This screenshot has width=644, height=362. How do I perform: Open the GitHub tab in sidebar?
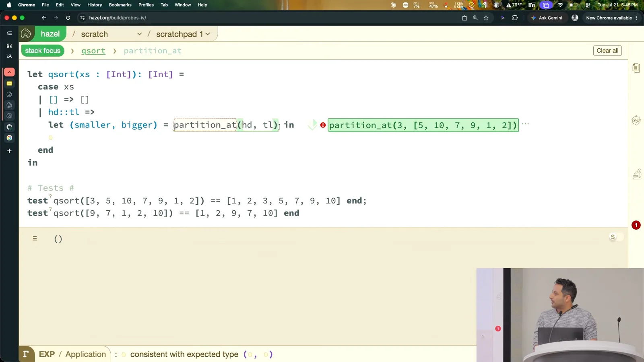tap(9, 127)
